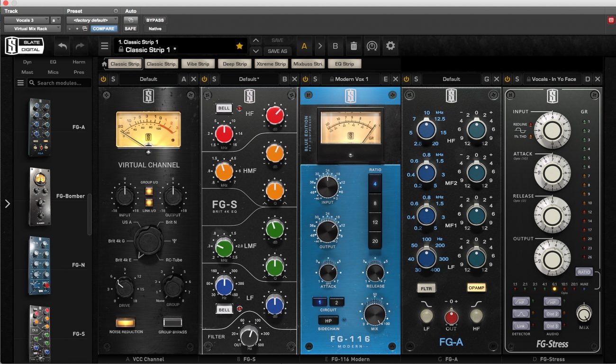Solo the VCC Channel module

click(113, 79)
